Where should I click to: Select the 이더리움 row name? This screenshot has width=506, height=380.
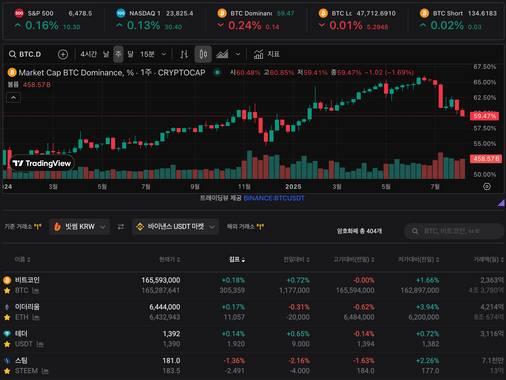[27, 307]
